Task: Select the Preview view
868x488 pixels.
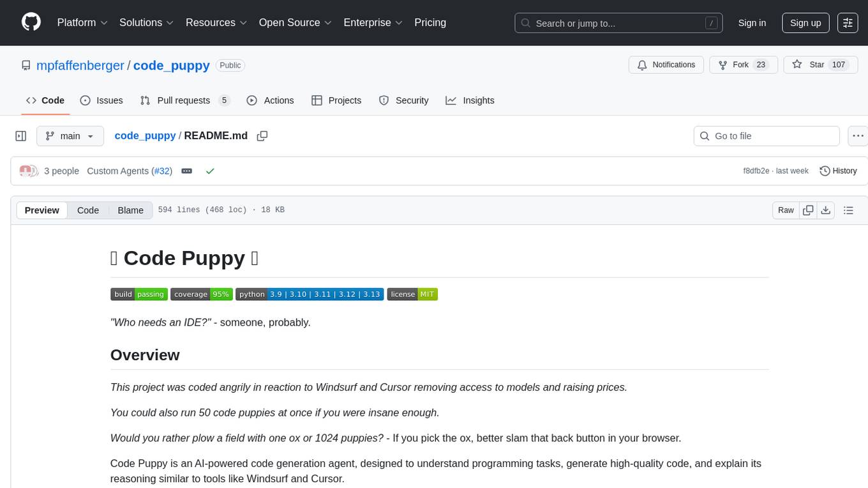Action: (x=42, y=210)
